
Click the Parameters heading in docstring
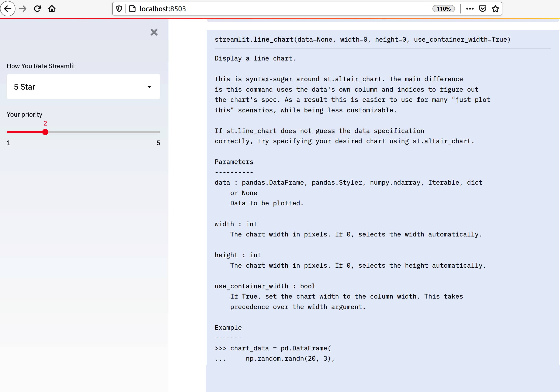coord(234,162)
